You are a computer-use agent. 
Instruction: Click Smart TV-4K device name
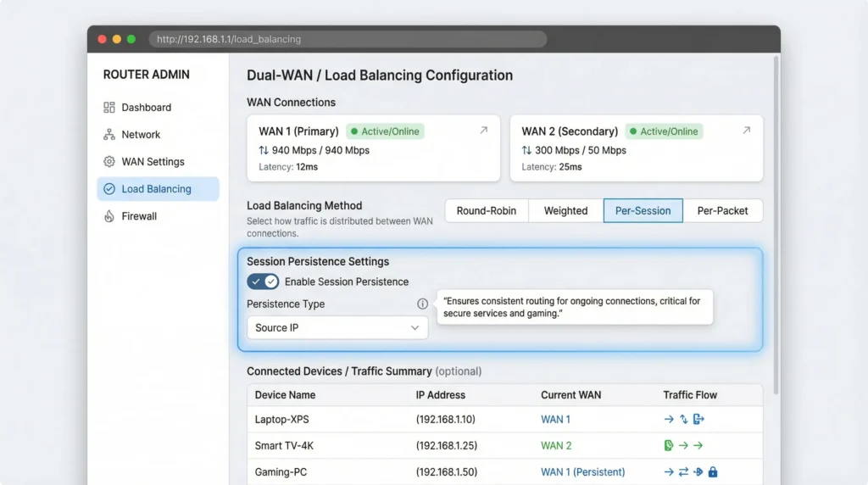point(284,445)
